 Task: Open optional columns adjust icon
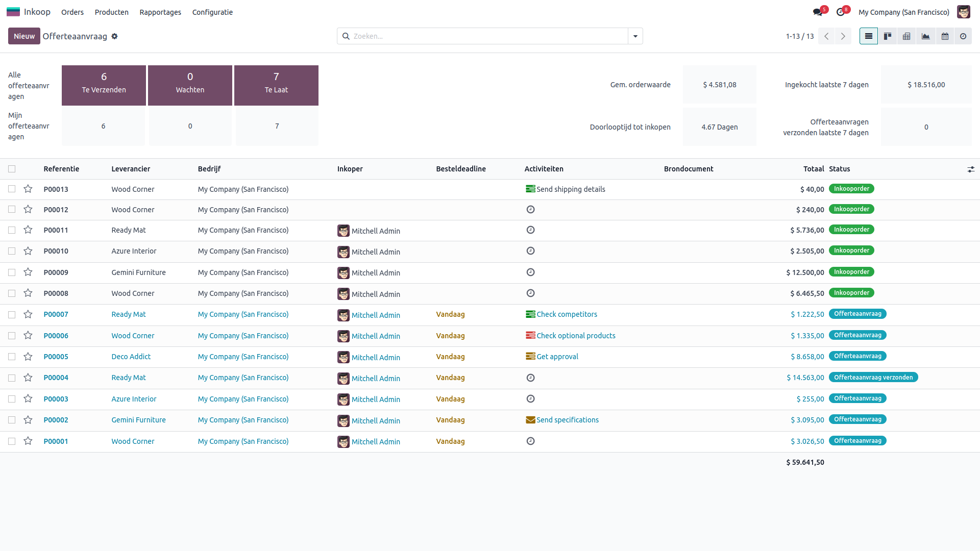pyautogui.click(x=971, y=169)
